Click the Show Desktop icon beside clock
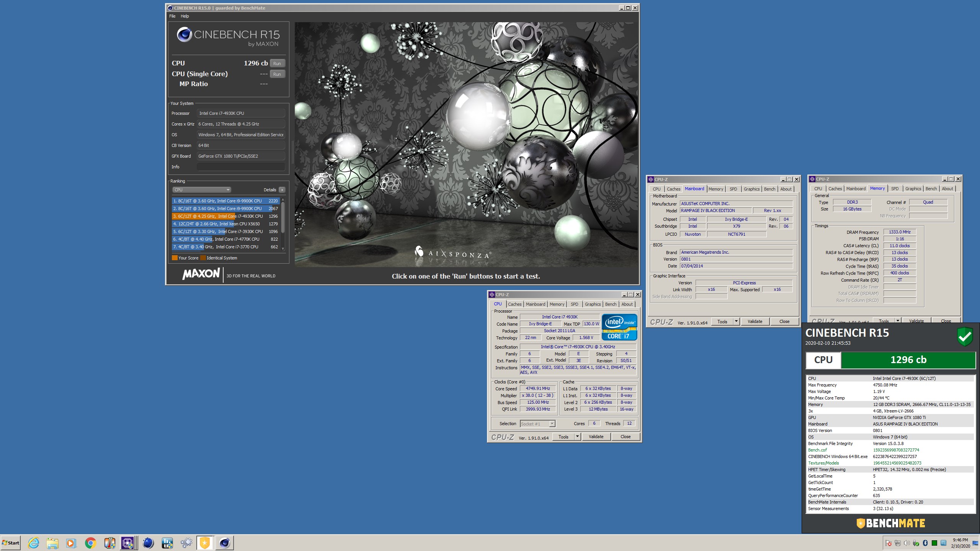The height and width of the screenshot is (551, 980). point(975,543)
